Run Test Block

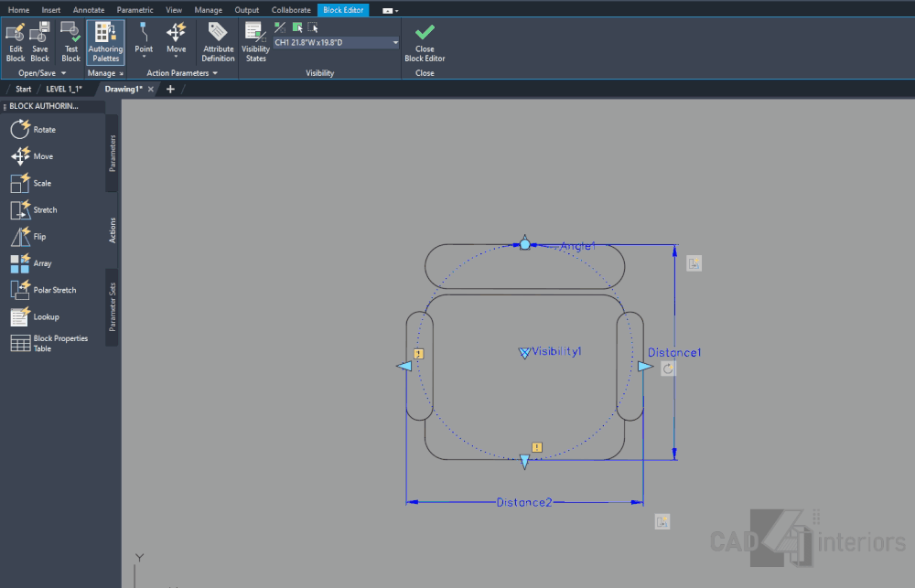pyautogui.click(x=70, y=42)
